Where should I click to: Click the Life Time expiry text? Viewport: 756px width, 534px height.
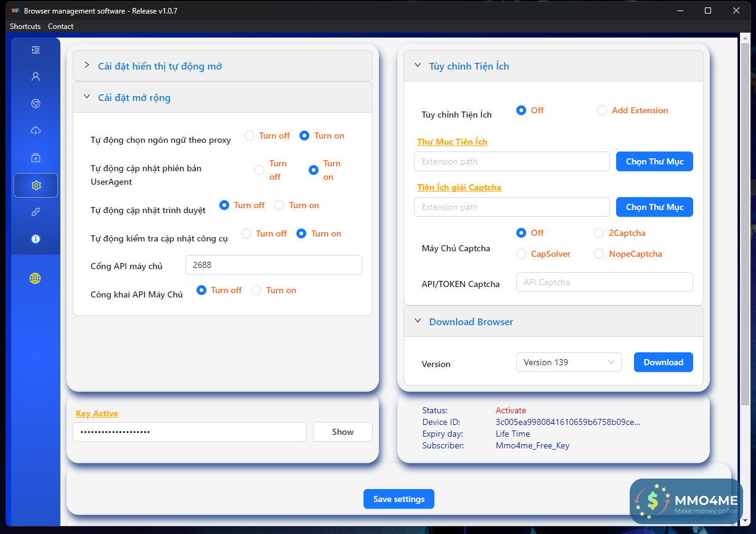click(513, 434)
